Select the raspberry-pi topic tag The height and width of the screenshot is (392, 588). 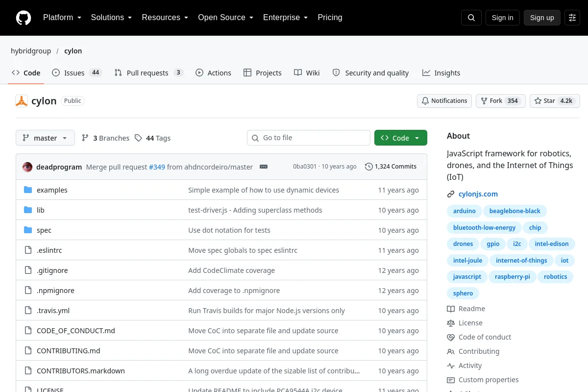[x=513, y=277]
